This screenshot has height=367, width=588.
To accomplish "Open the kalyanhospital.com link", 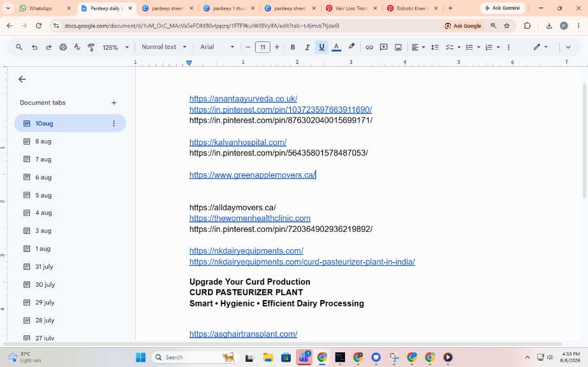I will click(x=238, y=142).
